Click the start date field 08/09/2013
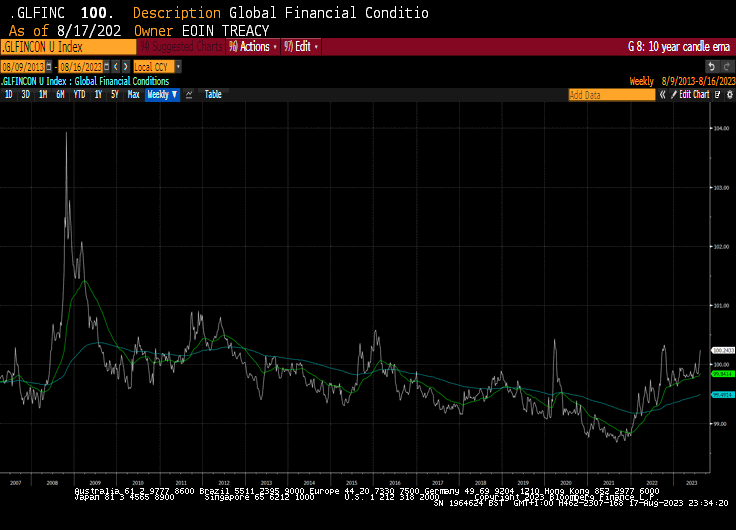The height and width of the screenshot is (530, 736). 23,67
